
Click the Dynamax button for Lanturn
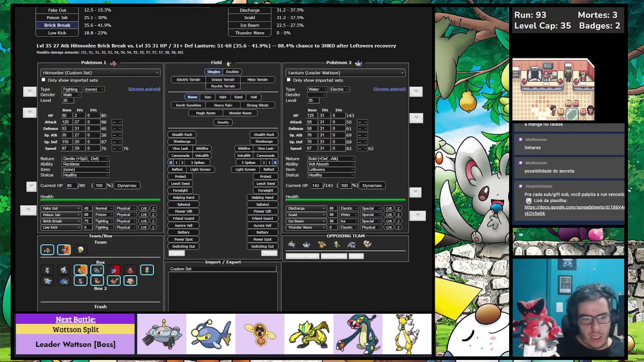pyautogui.click(x=372, y=186)
